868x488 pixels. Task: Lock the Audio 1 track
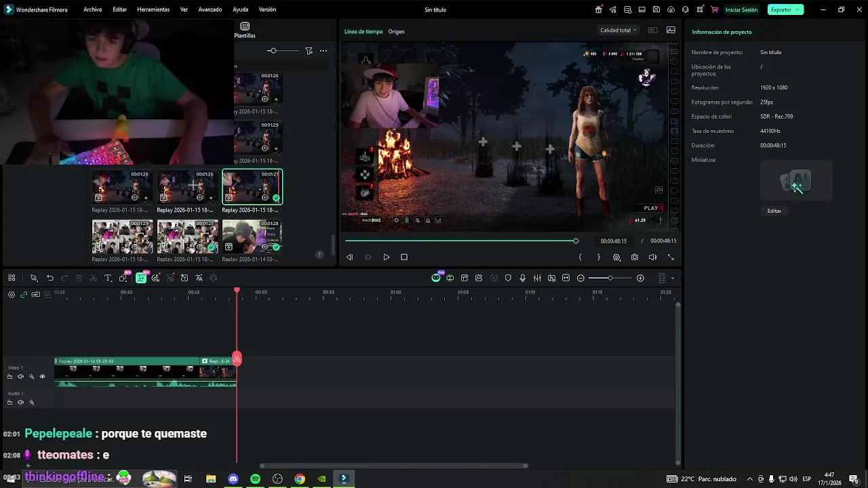pos(9,403)
